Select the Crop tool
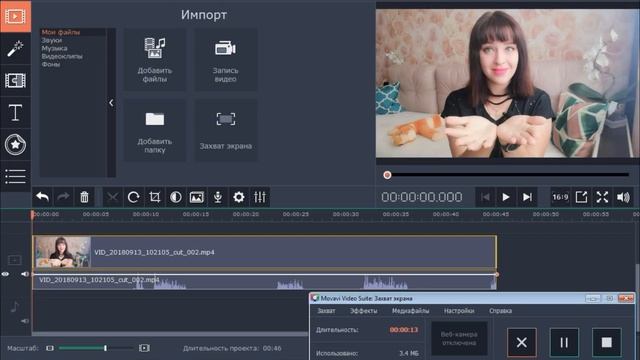 click(155, 198)
